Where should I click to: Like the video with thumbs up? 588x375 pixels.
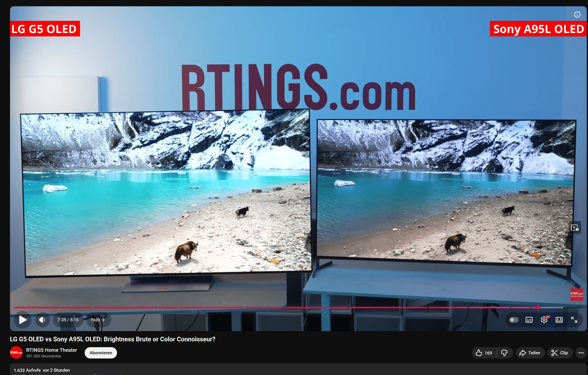click(x=484, y=353)
